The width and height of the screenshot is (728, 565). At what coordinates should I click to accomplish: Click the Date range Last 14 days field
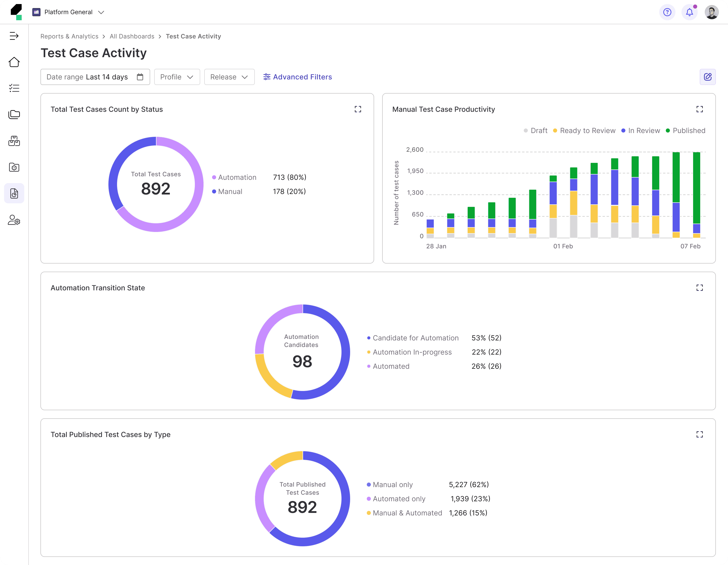[x=95, y=77]
